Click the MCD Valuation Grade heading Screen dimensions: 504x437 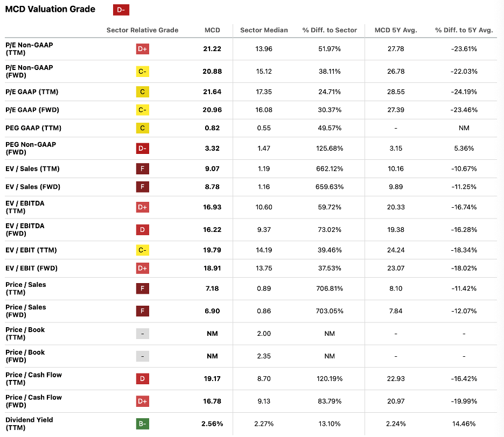[50, 9]
